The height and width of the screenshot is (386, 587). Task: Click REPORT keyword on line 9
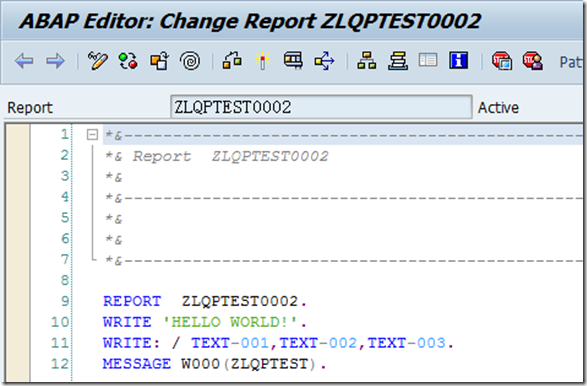pos(132,301)
